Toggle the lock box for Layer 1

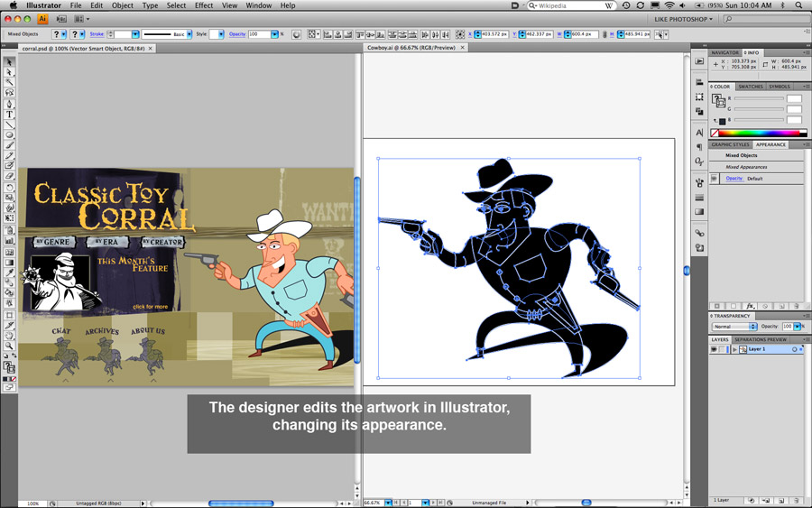coord(724,349)
